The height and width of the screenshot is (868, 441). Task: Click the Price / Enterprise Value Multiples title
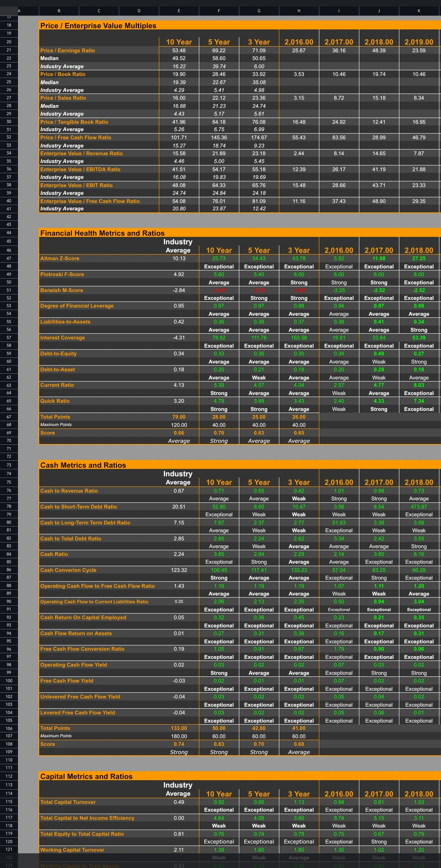98,26
